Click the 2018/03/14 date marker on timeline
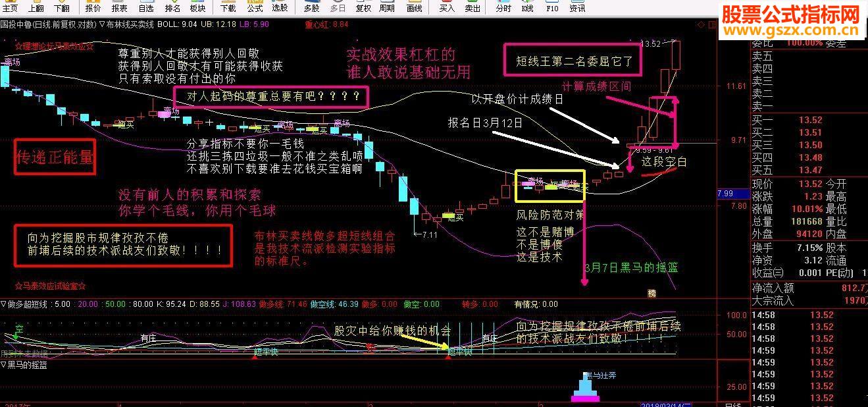 (666, 404)
